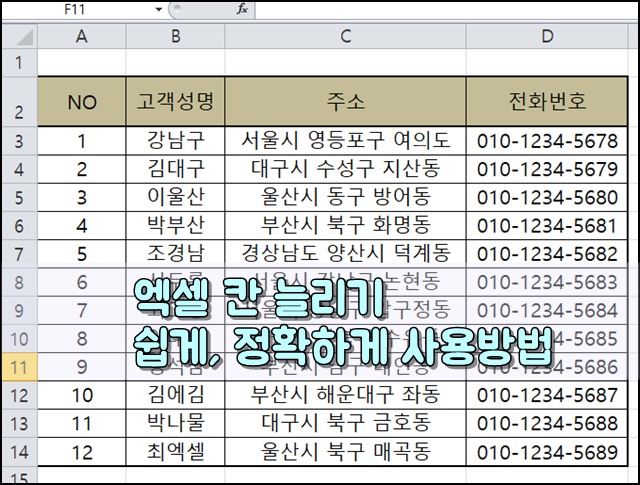640x485 pixels.
Task: Select phone number 010-1234-5683
Action: tap(547, 282)
